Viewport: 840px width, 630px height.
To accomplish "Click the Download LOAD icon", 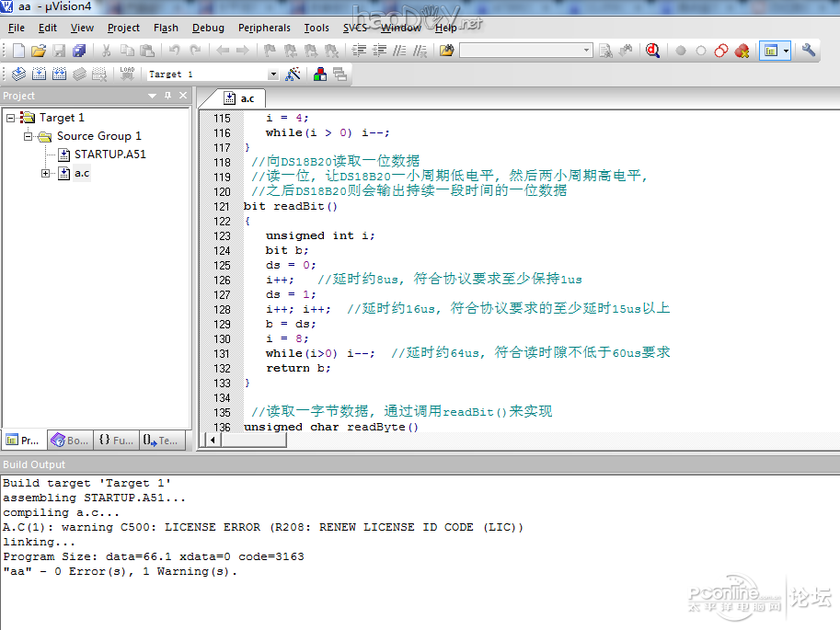I will (x=127, y=74).
